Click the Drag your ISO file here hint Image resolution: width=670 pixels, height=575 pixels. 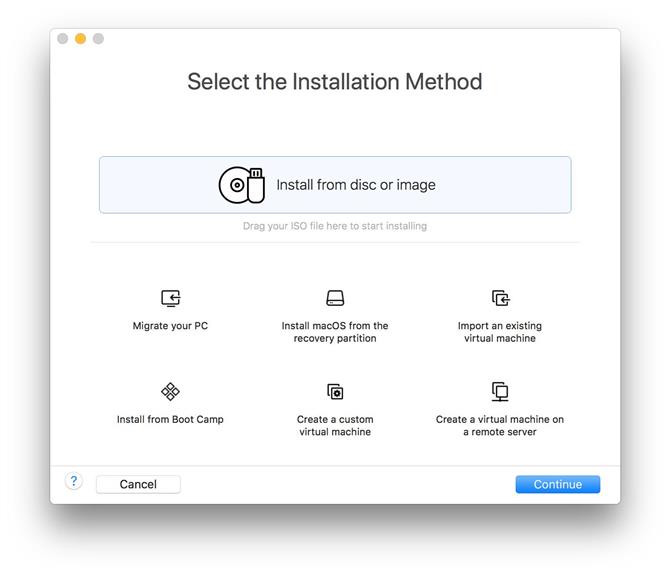tap(335, 226)
